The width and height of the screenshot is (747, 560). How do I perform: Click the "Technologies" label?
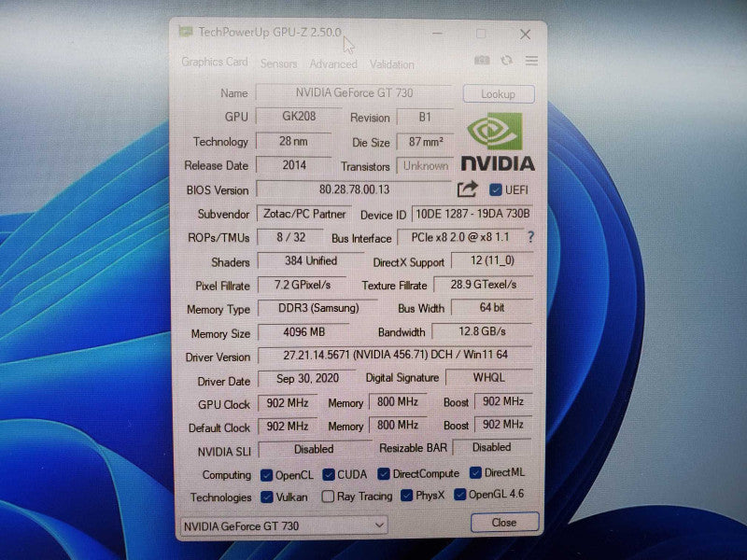220,497
